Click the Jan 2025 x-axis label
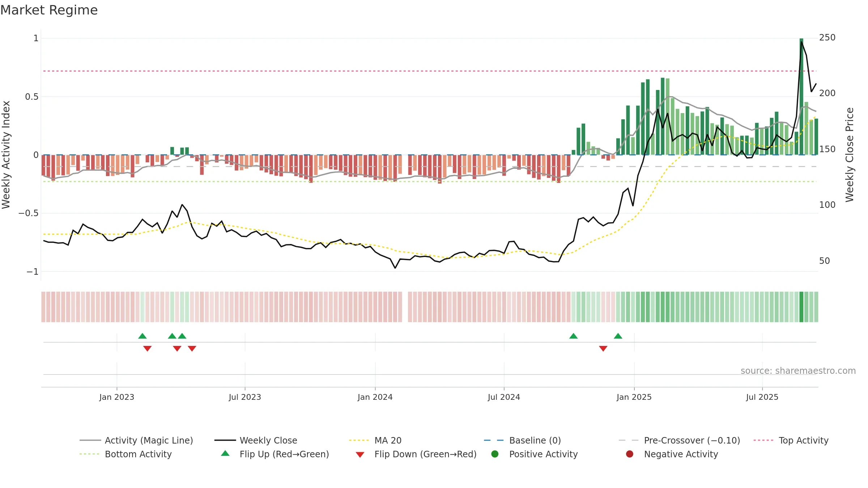The height and width of the screenshot is (488, 868). (634, 397)
